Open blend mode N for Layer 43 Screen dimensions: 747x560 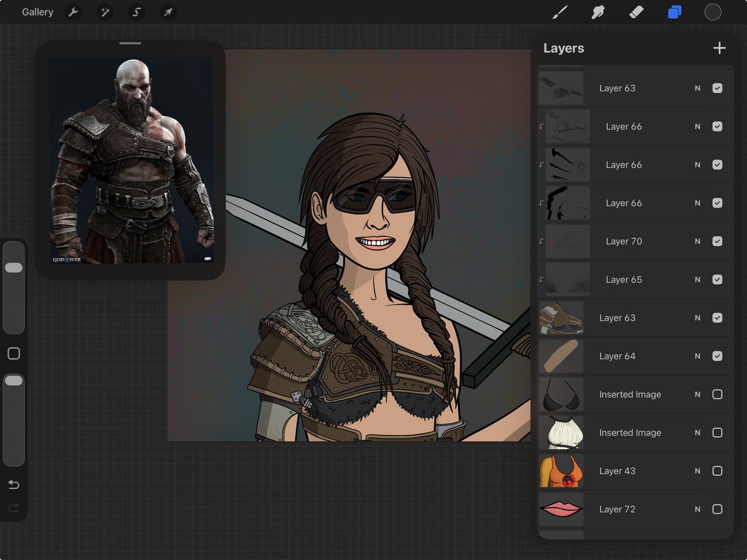click(697, 471)
